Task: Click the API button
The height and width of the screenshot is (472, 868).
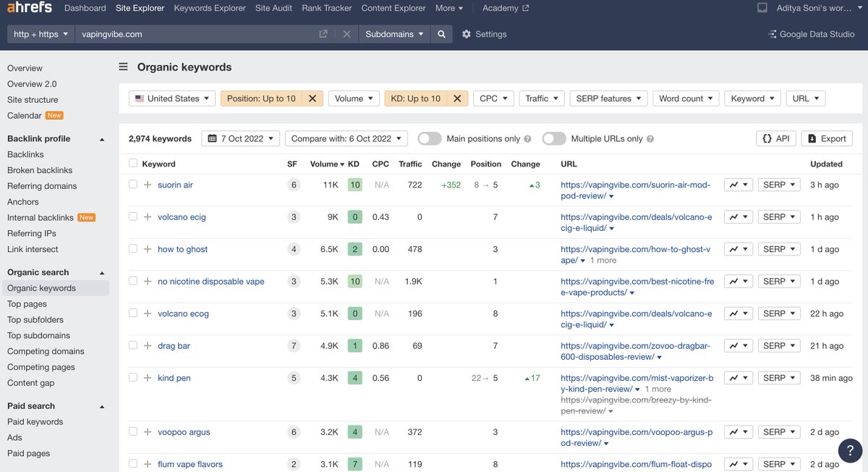Action: pos(776,138)
